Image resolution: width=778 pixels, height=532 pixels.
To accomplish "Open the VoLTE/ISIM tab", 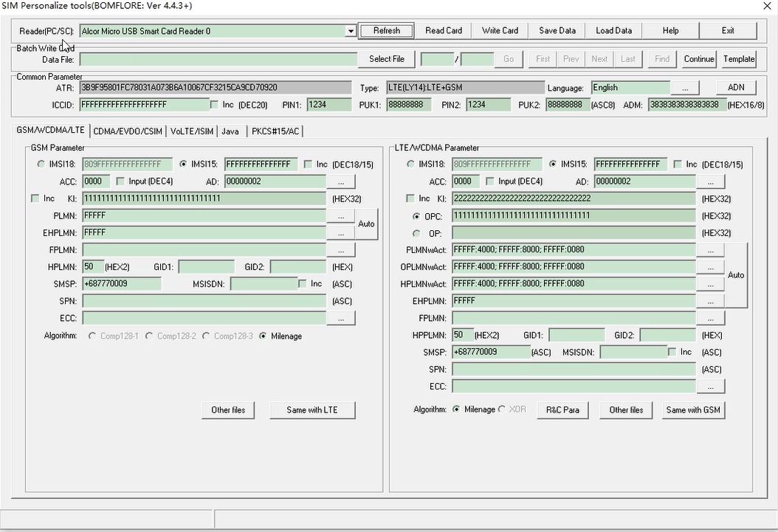I will [192, 131].
